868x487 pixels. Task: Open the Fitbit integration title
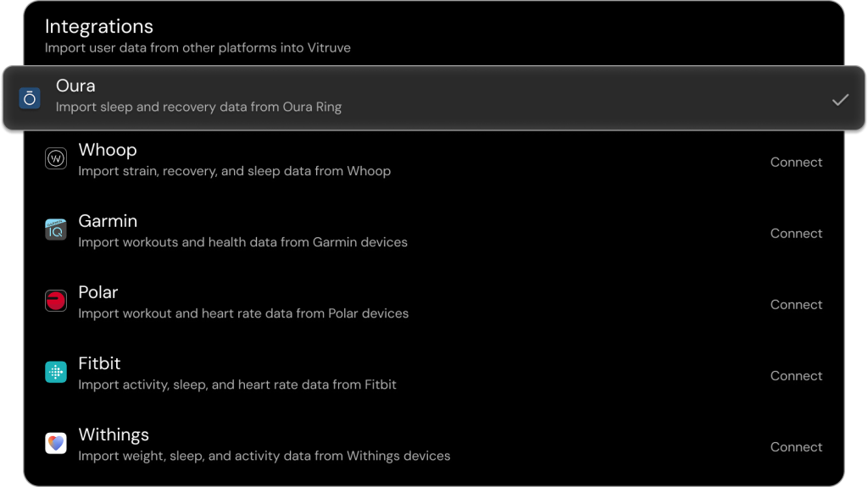[100, 363]
